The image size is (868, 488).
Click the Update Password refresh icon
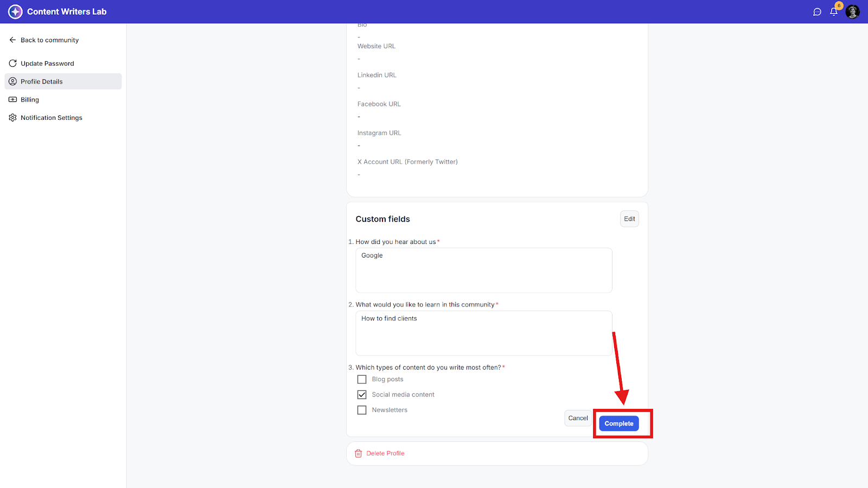[12, 63]
